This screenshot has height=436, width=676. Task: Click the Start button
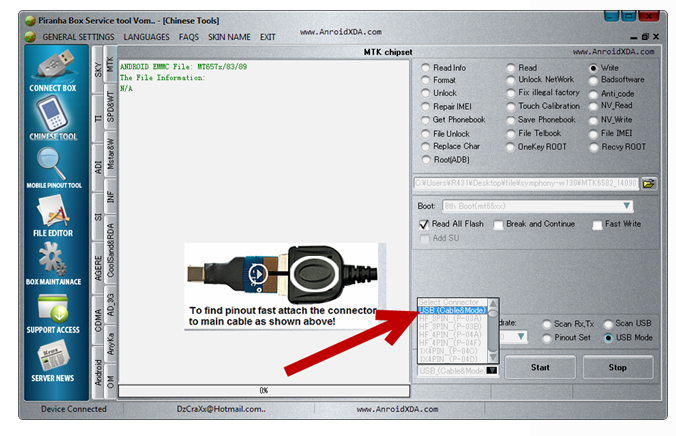[540, 367]
